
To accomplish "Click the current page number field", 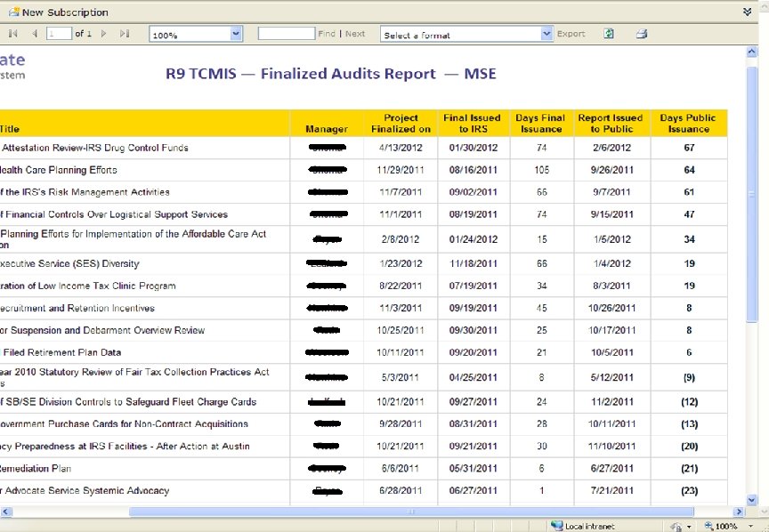I will point(59,33).
